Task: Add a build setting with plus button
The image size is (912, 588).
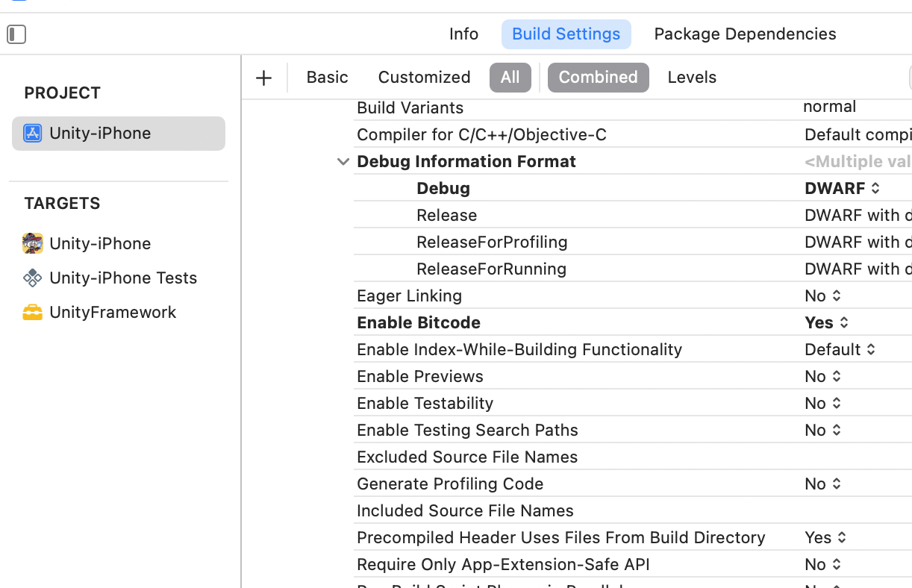Action: 263,78
